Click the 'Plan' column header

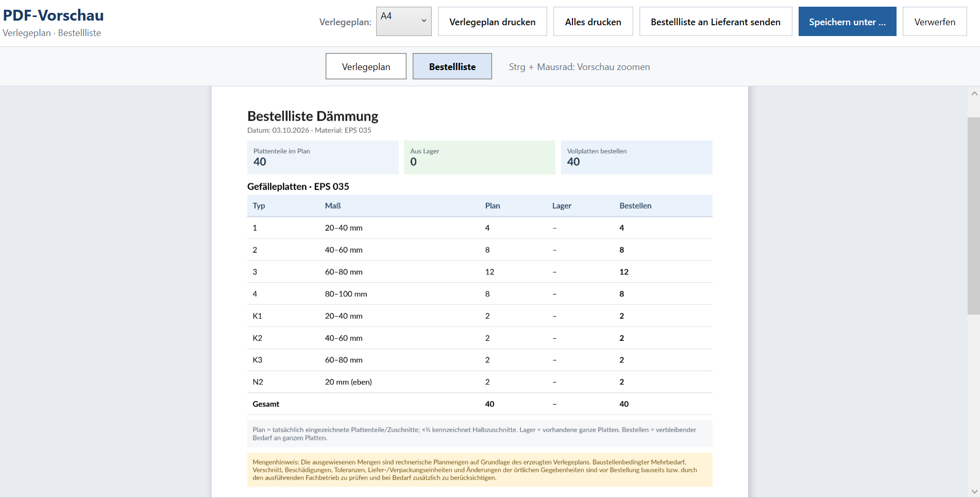click(493, 205)
